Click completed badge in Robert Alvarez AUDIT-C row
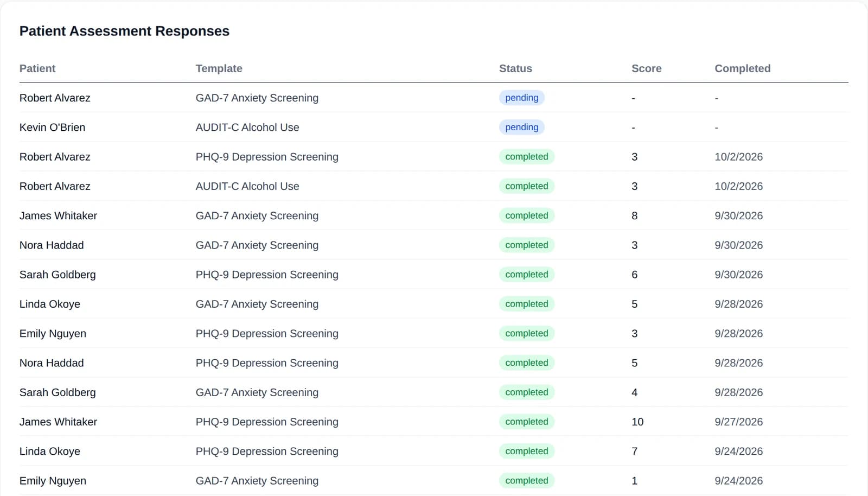 pyautogui.click(x=527, y=186)
